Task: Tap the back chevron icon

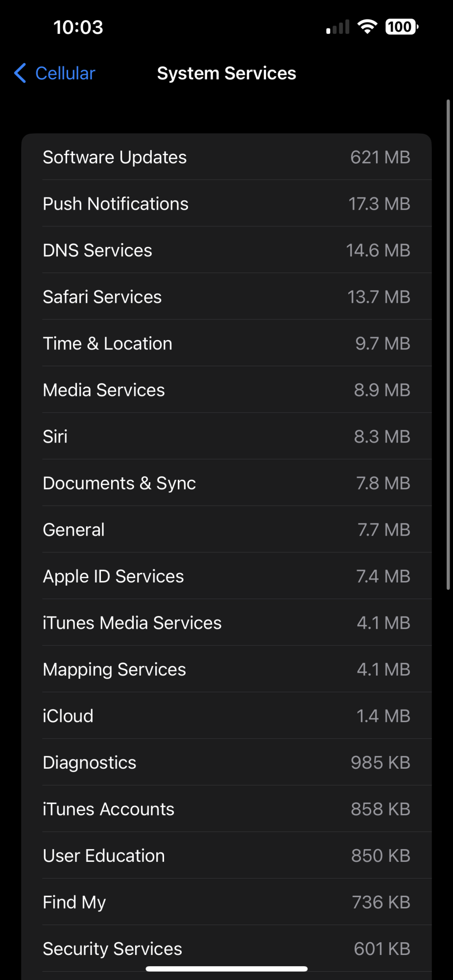Action: (x=20, y=73)
